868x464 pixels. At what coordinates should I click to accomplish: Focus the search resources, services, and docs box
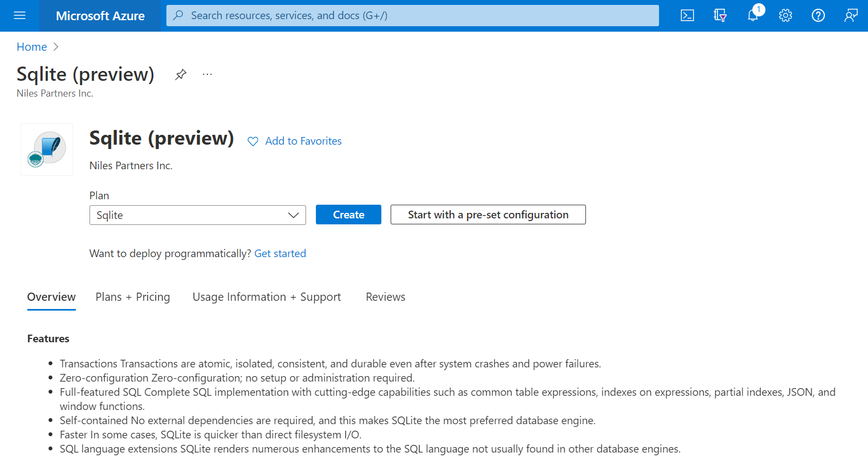(x=412, y=15)
